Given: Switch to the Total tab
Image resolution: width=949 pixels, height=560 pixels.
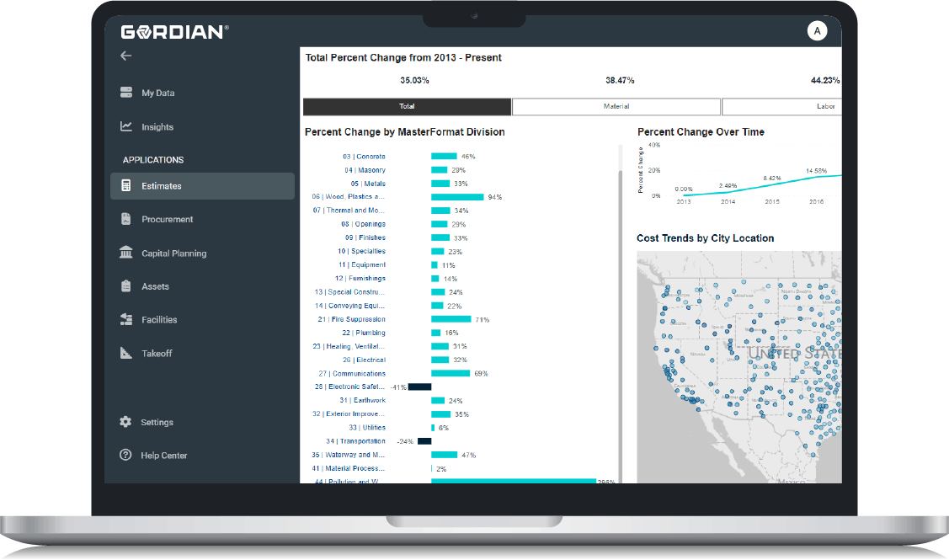Looking at the screenshot, I should pyautogui.click(x=407, y=107).
